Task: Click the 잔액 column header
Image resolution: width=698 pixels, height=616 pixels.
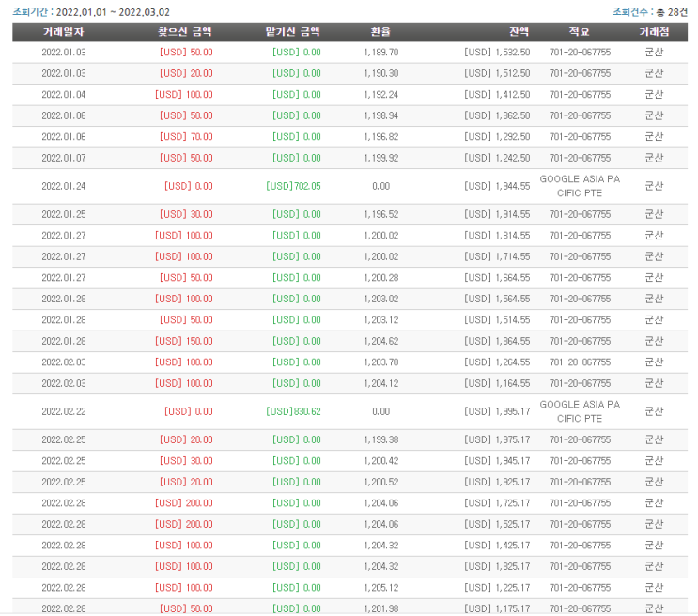Action: click(520, 32)
